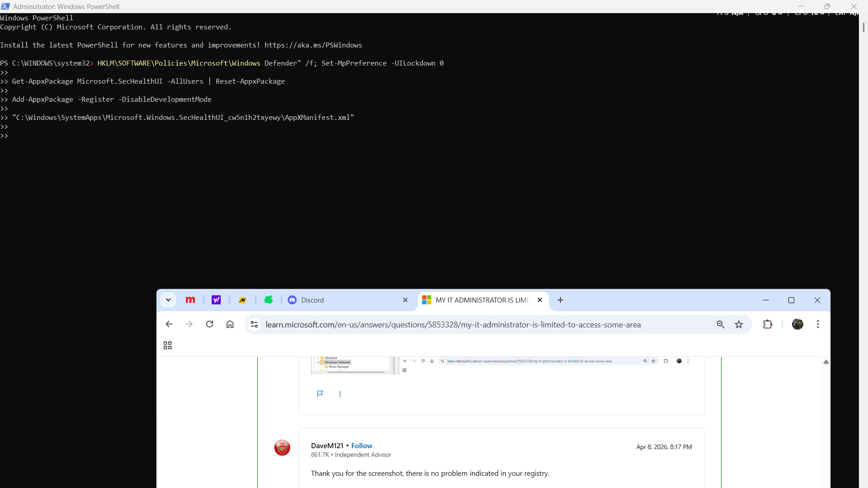This screenshot has width=868, height=488.
Task: Select the MY IT ADMINISTRATOR IS LIMIT tab
Action: (483, 300)
